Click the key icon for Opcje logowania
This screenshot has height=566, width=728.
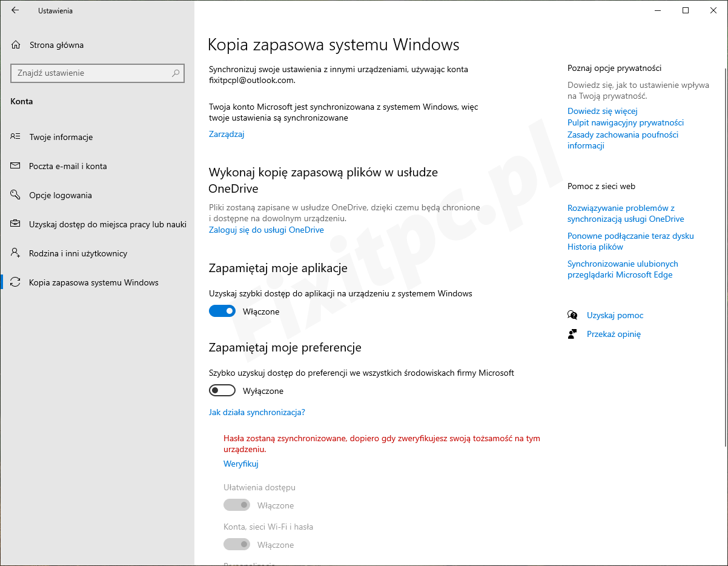click(x=16, y=195)
